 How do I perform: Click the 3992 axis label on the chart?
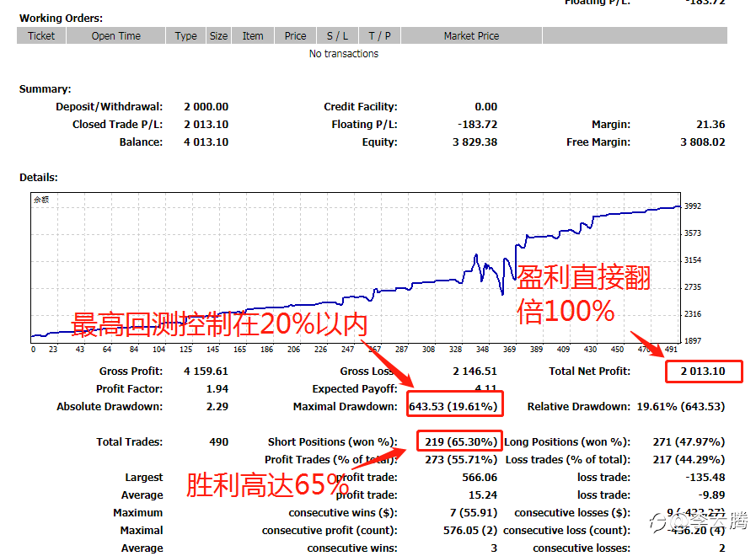(x=693, y=206)
